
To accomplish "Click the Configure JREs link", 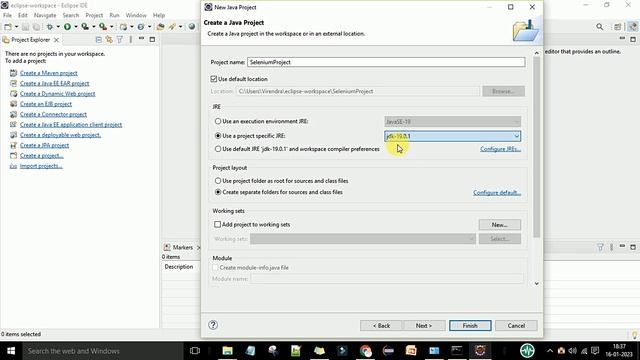I will [500, 149].
